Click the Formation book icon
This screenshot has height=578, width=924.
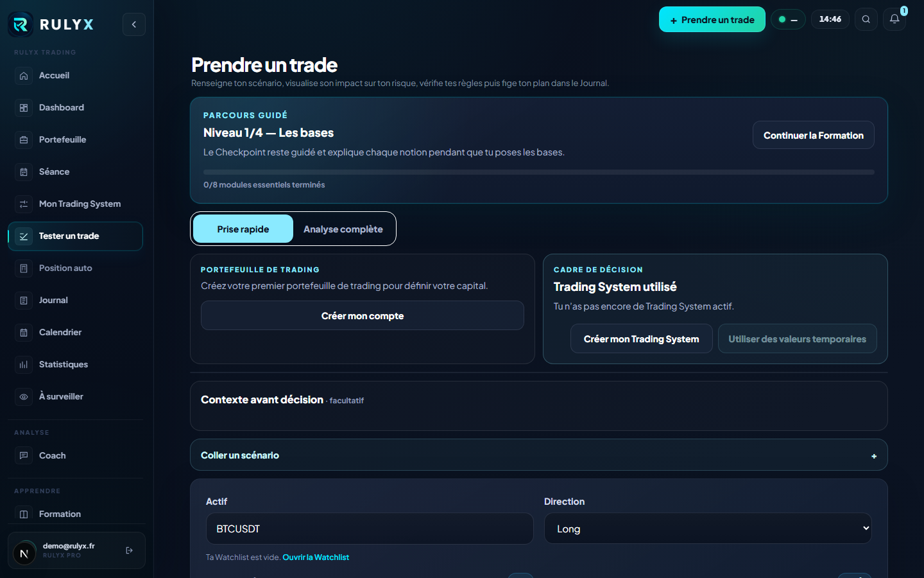pos(24,514)
